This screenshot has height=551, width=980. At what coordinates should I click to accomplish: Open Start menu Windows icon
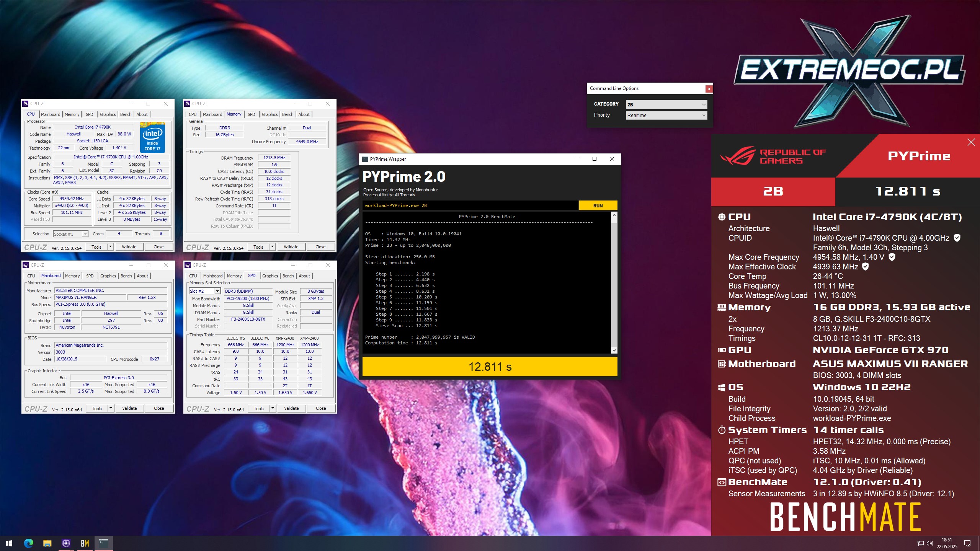9,543
